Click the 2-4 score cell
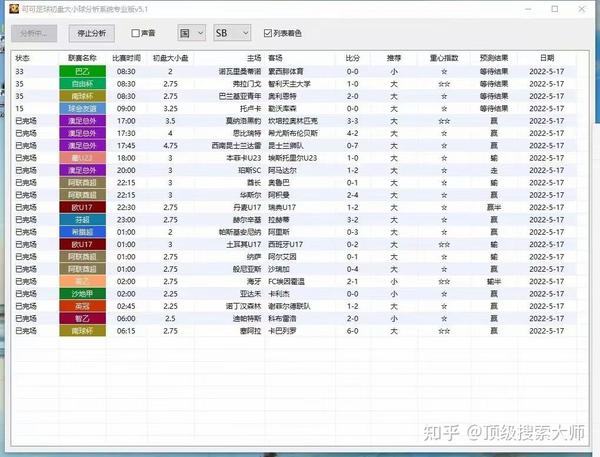This screenshot has width=600, height=457. 352,195
